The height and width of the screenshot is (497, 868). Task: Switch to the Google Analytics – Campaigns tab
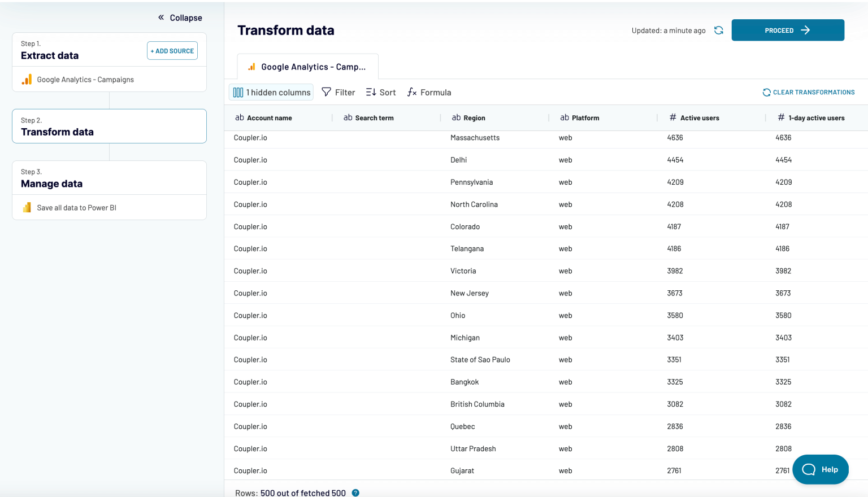click(x=307, y=66)
